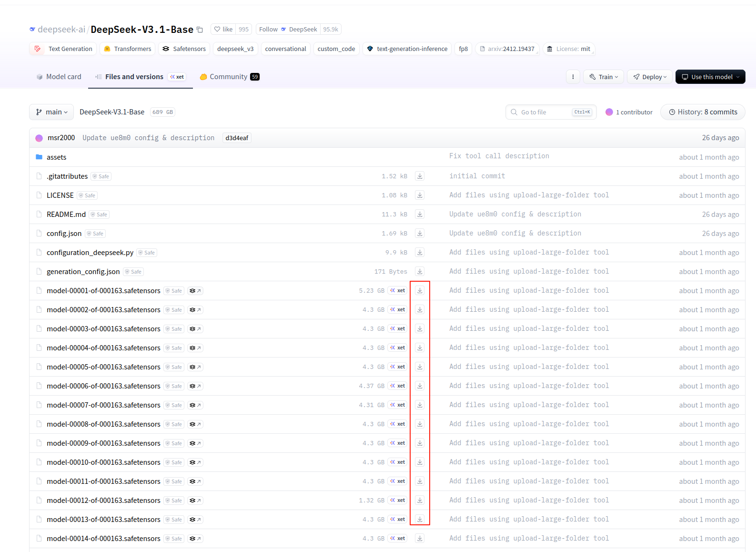Open History: 8 commits
This screenshot has width=756, height=552.
[703, 112]
